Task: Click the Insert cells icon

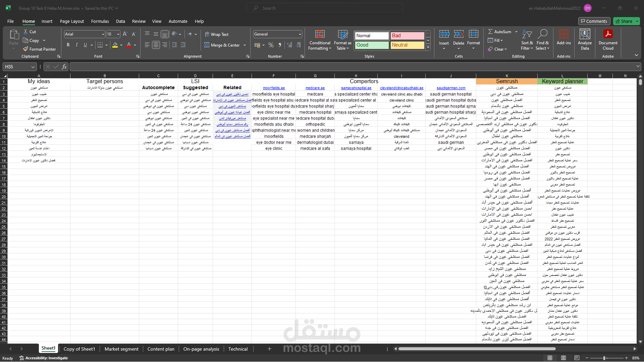Action: 444,34
